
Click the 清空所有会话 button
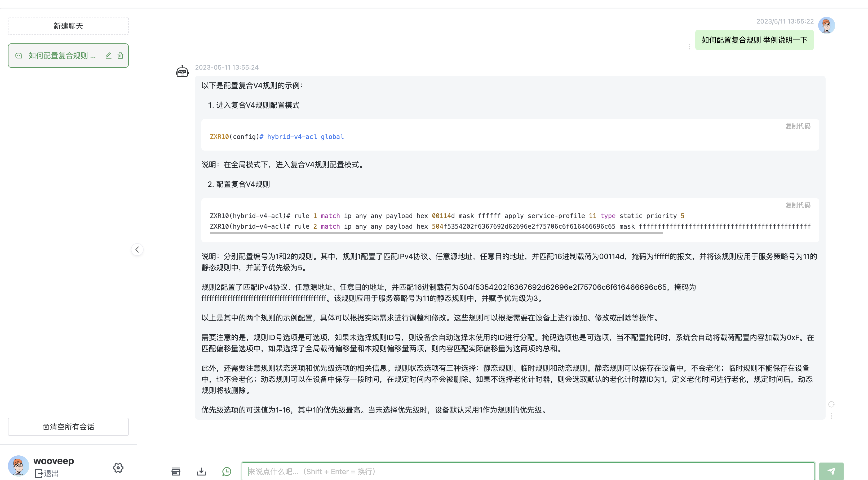68,427
